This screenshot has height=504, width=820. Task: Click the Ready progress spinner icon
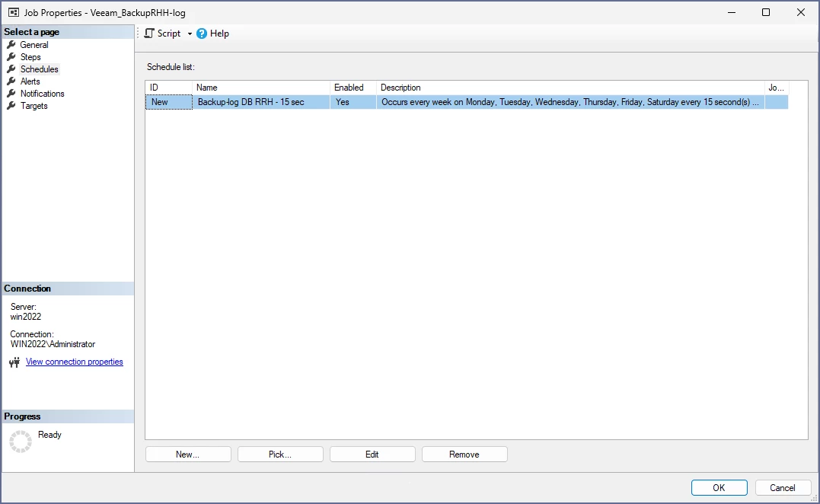(21, 442)
